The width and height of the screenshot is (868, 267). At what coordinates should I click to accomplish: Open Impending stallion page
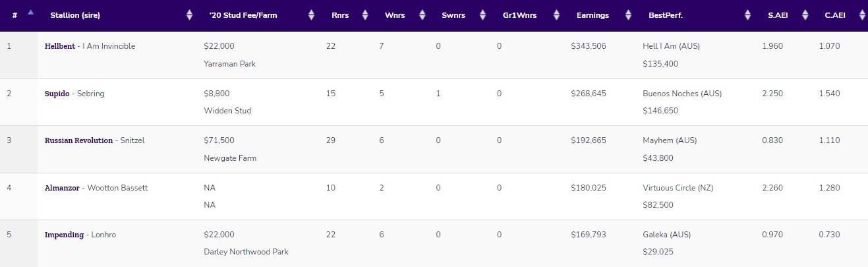pyautogui.click(x=64, y=235)
